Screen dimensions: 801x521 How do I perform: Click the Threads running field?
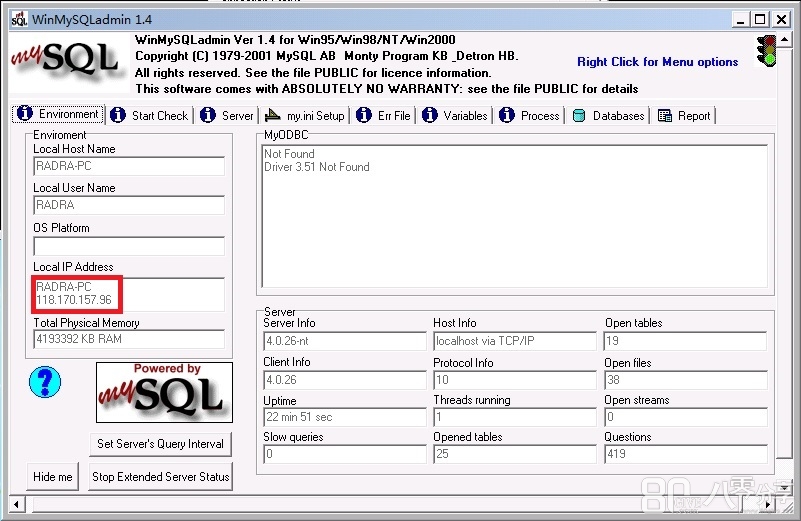pos(515,417)
